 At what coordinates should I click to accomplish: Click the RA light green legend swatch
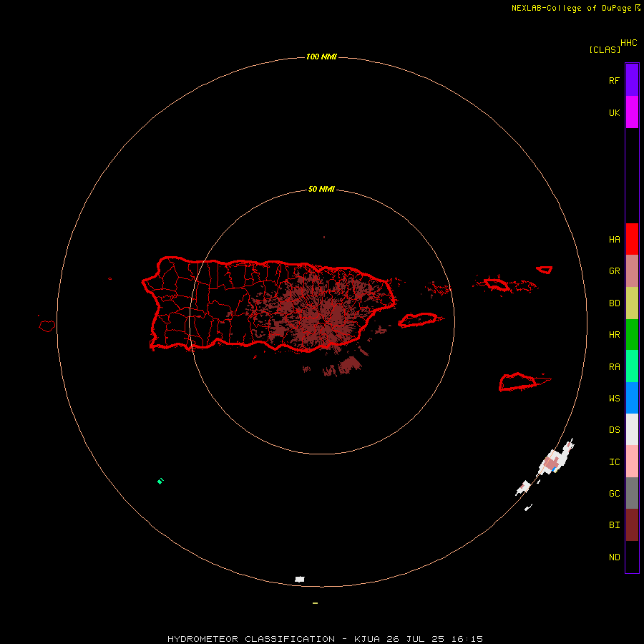click(632, 366)
